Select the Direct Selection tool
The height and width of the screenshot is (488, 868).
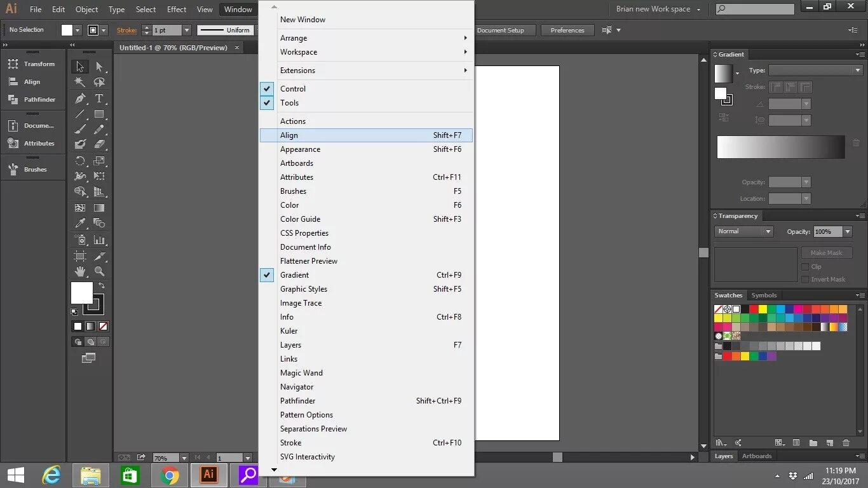99,66
